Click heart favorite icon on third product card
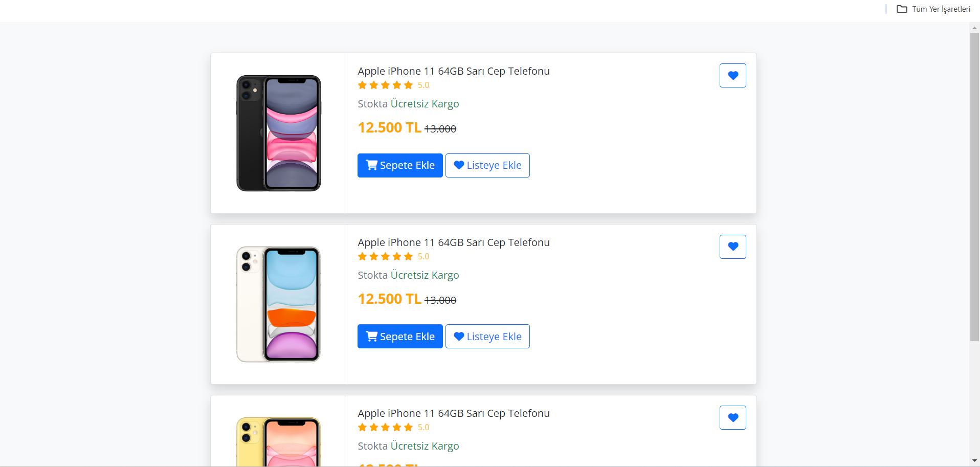The height and width of the screenshot is (467, 980). (732, 417)
